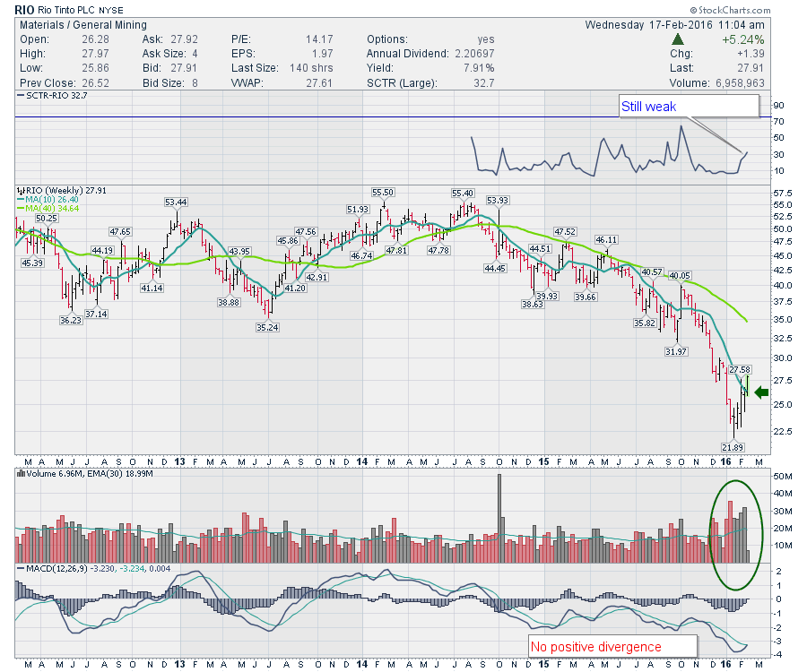807x672 pixels.
Task: Select the Prev Close value 26.52
Action: [95, 83]
